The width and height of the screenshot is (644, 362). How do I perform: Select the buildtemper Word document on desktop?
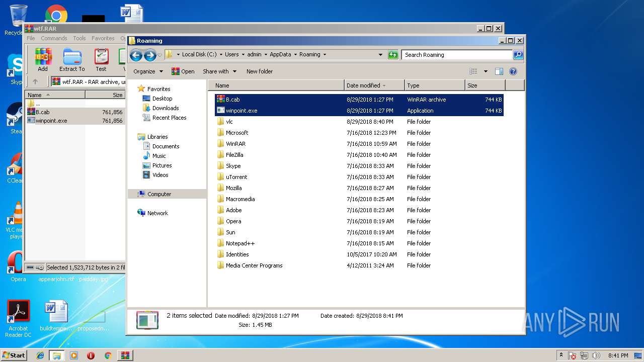[56, 316]
